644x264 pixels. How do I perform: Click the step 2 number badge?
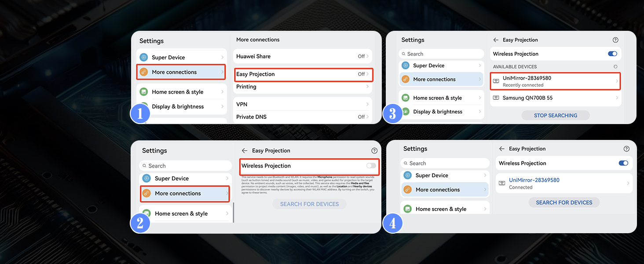(140, 224)
